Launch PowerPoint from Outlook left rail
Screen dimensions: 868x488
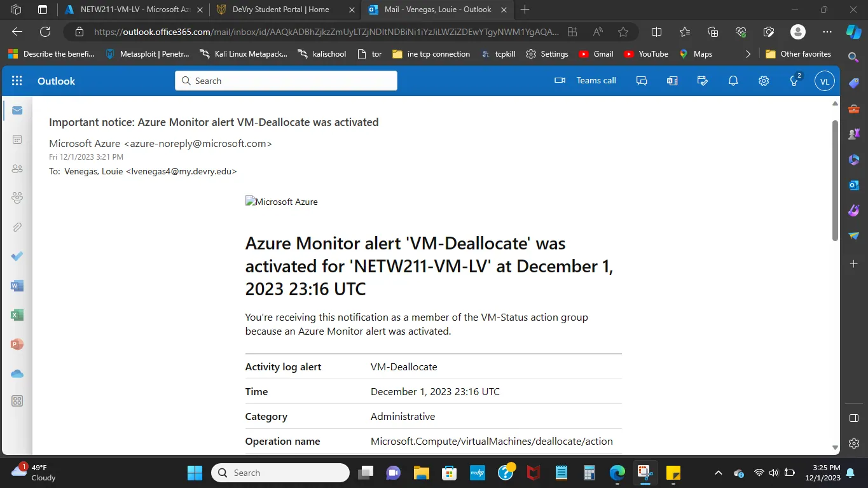click(17, 344)
